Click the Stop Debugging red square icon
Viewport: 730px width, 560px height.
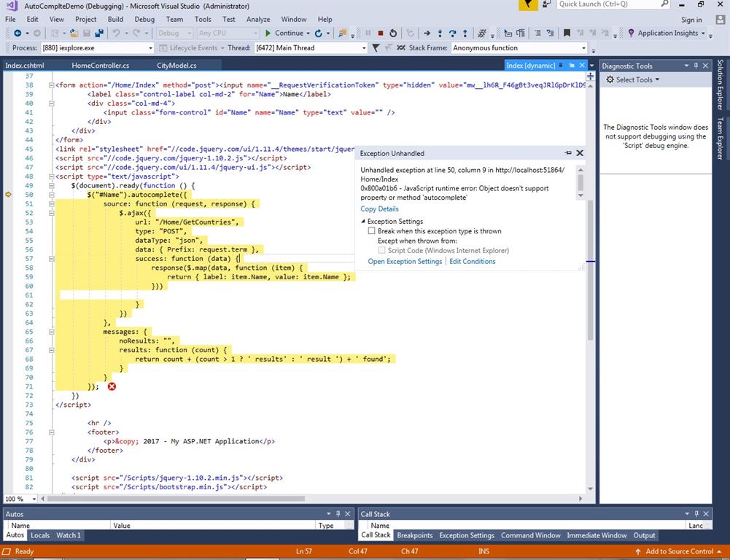pyautogui.click(x=380, y=33)
